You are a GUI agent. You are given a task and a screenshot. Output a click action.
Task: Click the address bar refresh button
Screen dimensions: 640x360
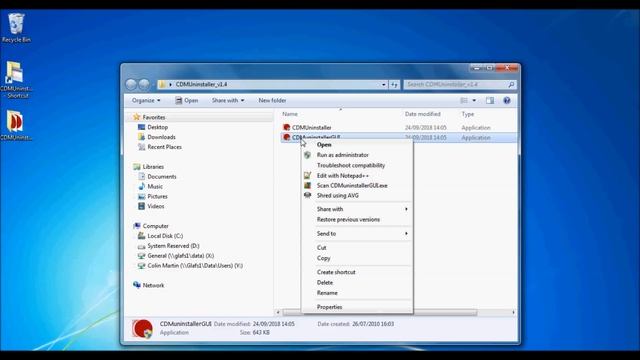394,84
